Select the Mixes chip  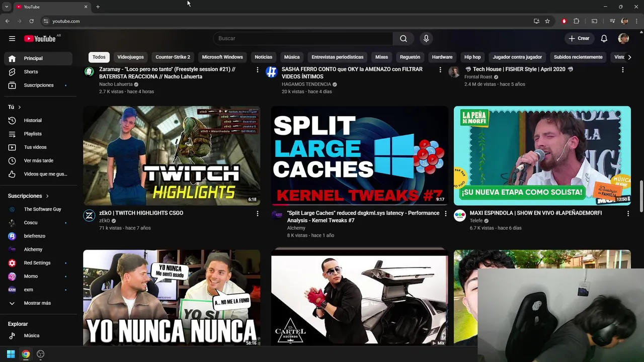(382, 57)
